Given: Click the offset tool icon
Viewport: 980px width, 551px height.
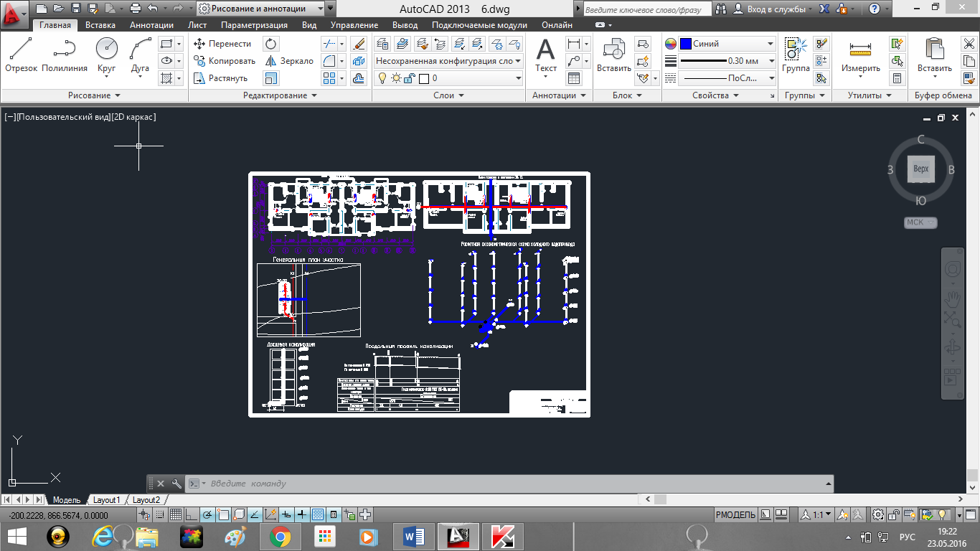Looking at the screenshot, I should pos(360,78).
